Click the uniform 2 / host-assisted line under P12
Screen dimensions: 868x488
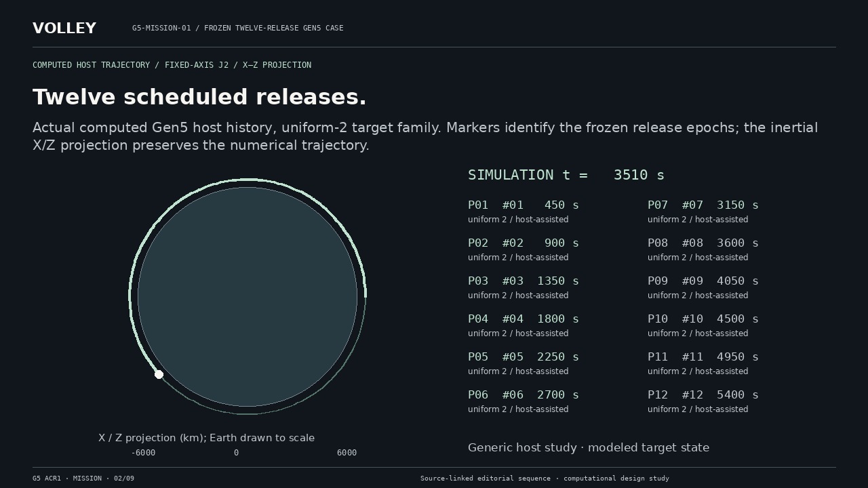698,409
